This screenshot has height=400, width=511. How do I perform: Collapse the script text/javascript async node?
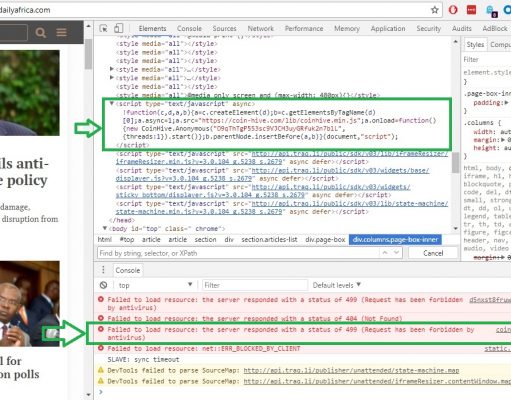[112, 104]
